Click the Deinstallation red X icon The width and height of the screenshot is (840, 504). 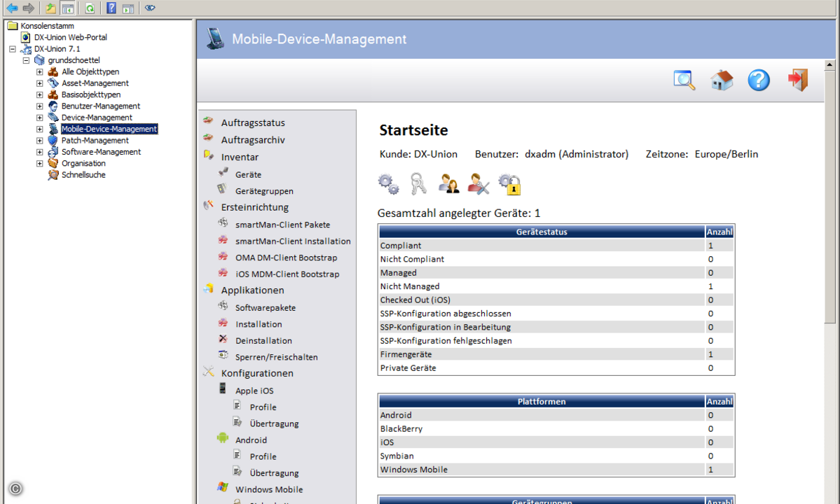point(223,339)
